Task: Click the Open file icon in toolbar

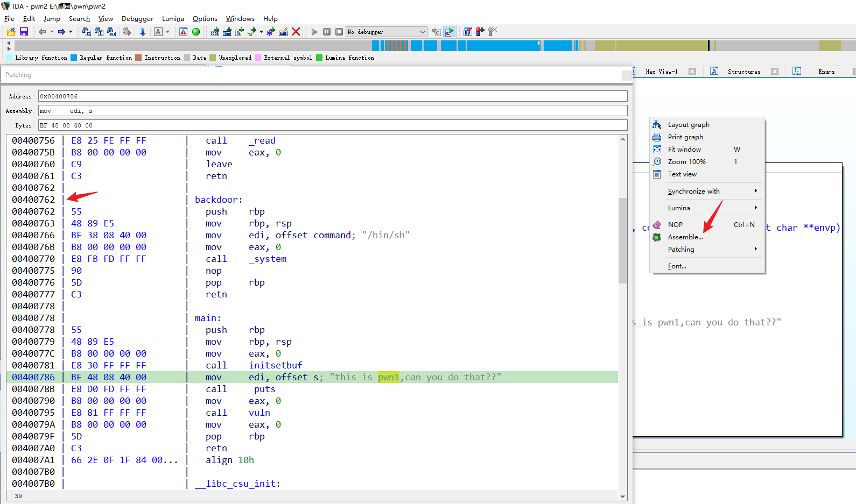Action: pos(11,32)
